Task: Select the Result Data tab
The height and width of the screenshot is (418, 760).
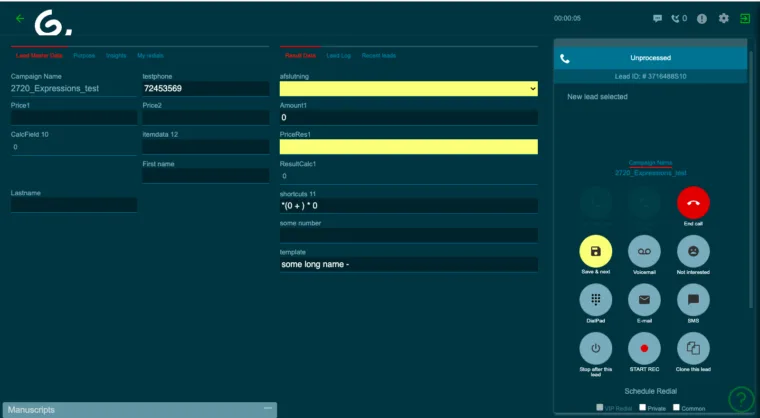Action: point(301,56)
